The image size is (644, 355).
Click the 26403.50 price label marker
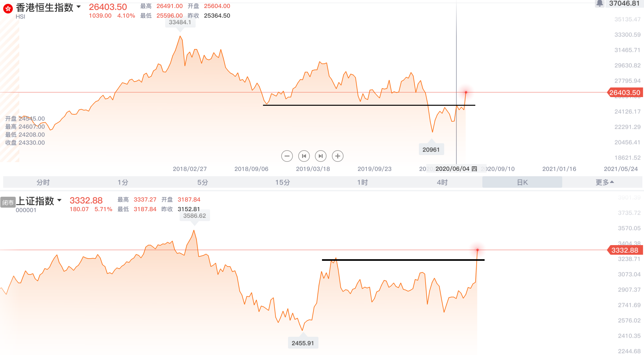click(625, 93)
